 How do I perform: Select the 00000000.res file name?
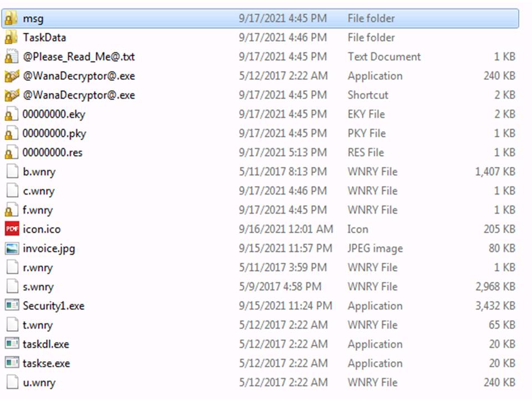coord(53,153)
